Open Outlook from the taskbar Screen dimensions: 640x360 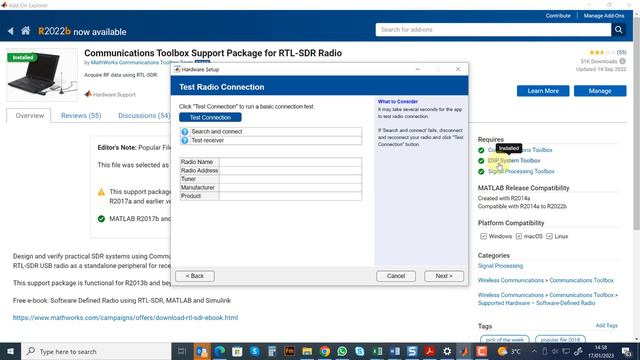pyautogui.click(x=202, y=351)
